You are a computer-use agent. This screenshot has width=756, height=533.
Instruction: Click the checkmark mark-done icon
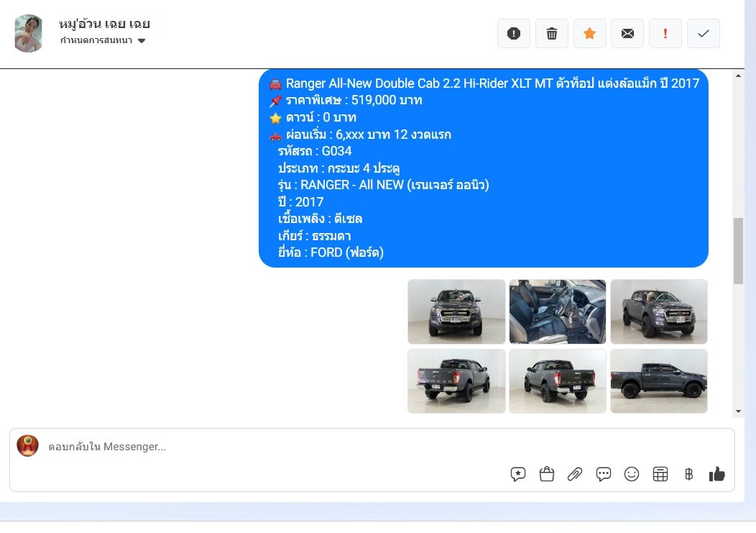pos(704,33)
